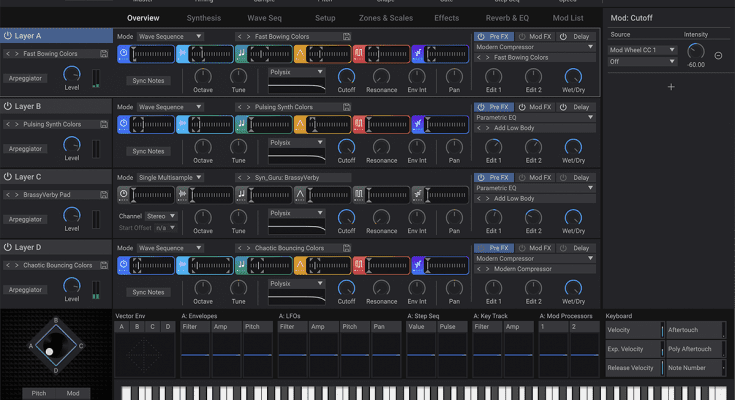Expand Layer C Polysix filter type dropdown
This screenshot has width=735, height=400.
coord(297,212)
